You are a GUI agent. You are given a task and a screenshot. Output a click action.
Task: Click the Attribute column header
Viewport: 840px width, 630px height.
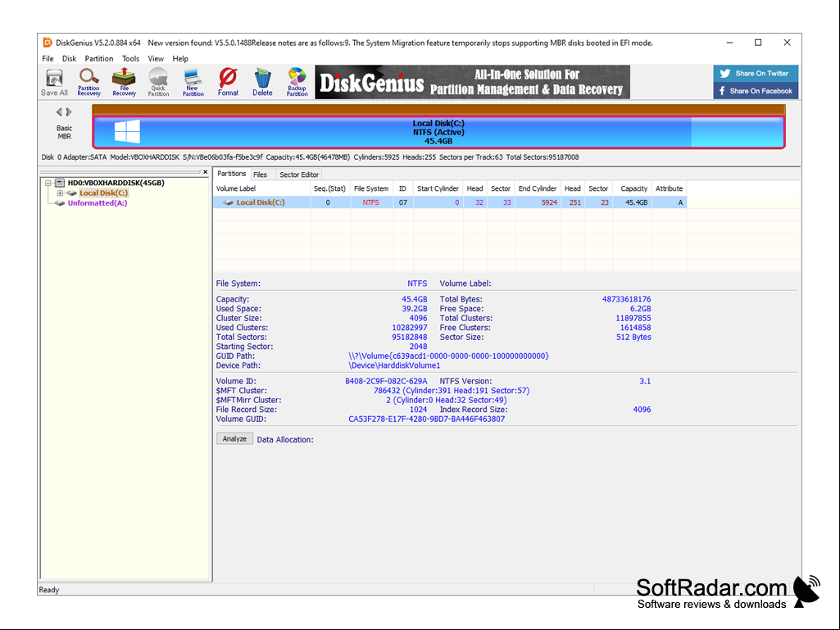[x=669, y=188]
